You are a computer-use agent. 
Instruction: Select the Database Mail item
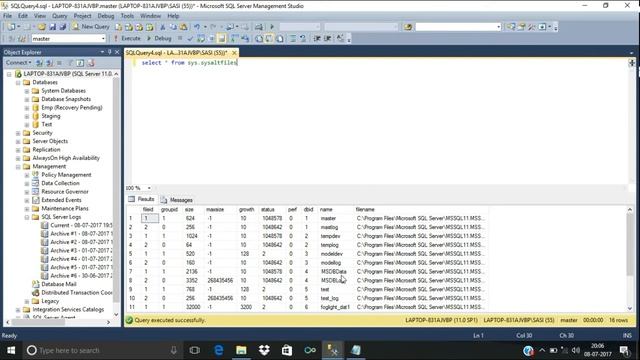pyautogui.click(x=59, y=284)
